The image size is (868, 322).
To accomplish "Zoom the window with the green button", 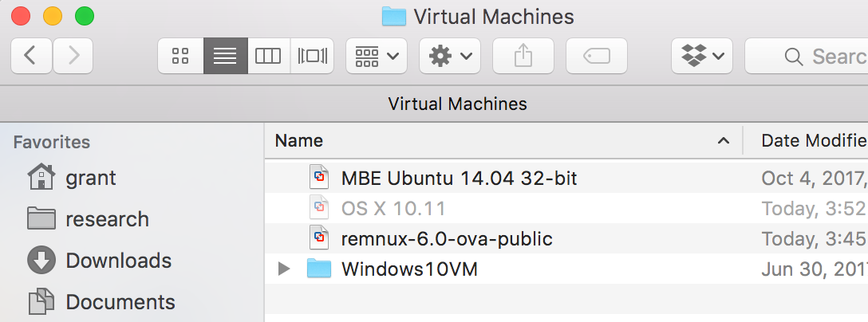I will [85, 16].
